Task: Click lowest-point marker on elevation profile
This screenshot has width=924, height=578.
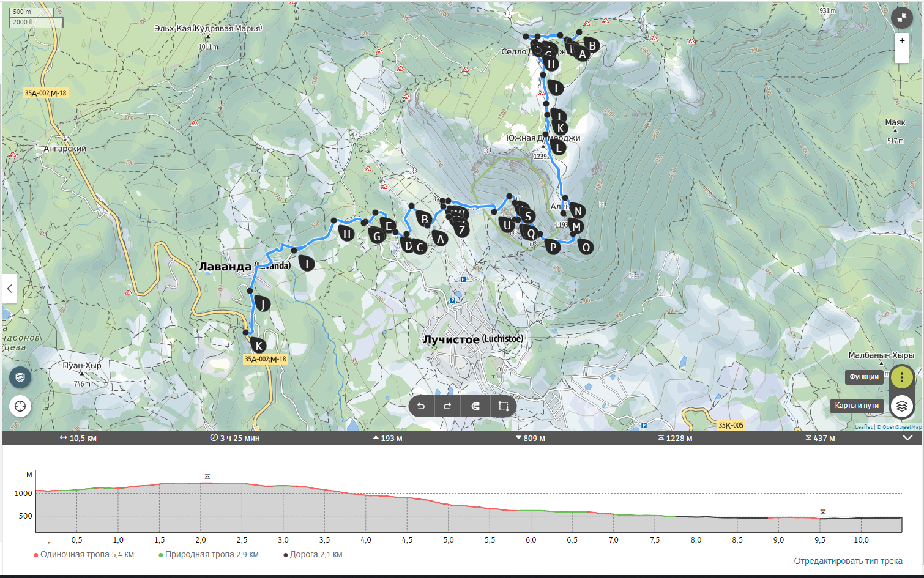Action: tap(823, 512)
